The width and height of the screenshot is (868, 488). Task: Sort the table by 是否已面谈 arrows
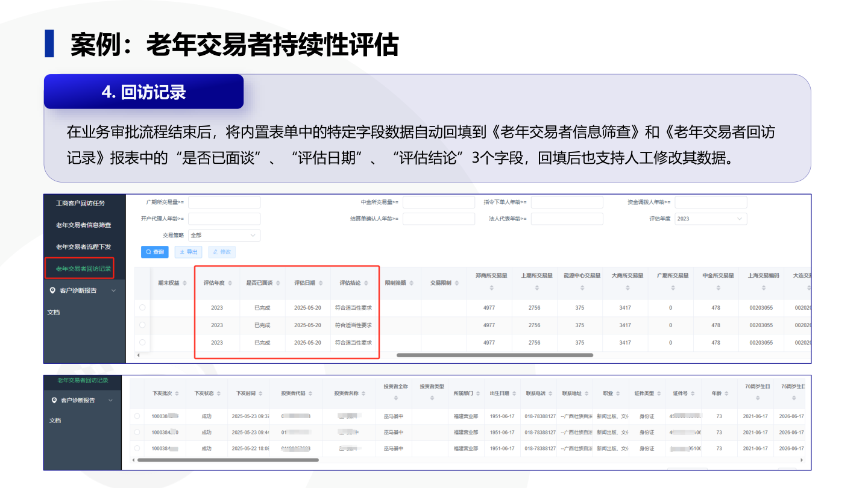point(278,283)
